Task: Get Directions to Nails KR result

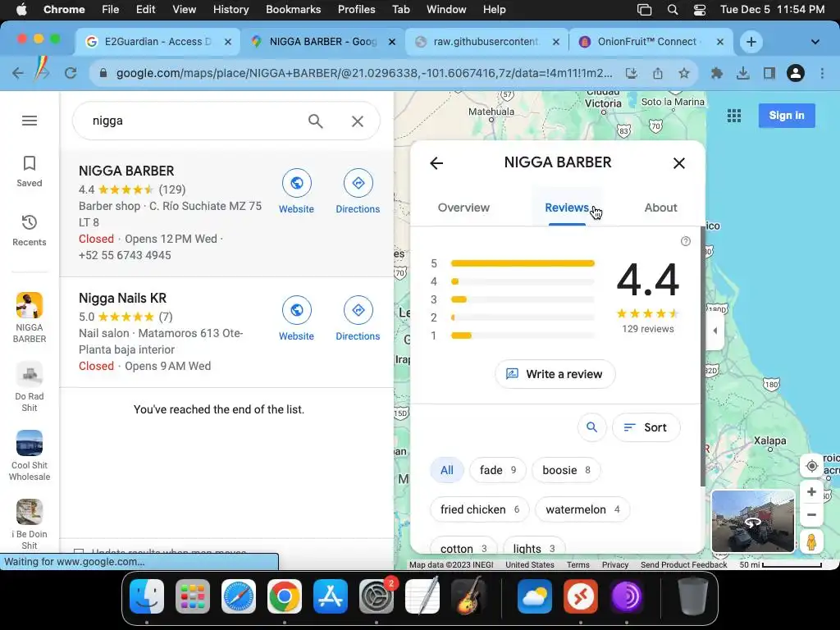Action: coord(358,319)
